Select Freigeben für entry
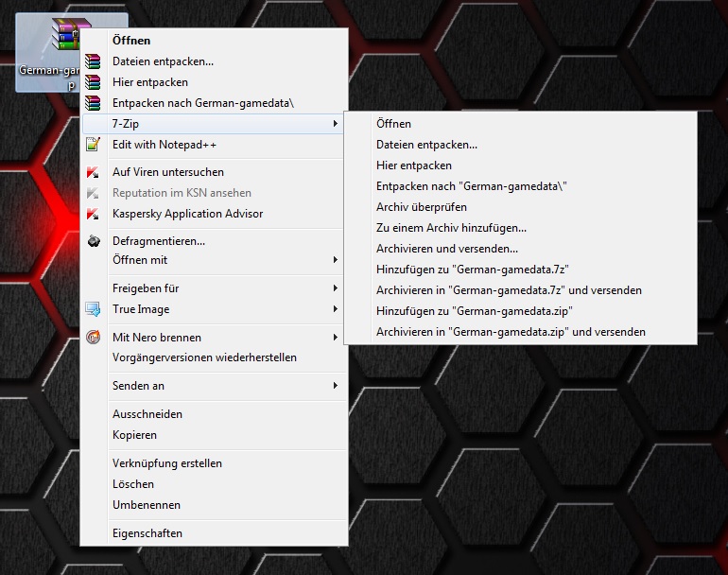The height and width of the screenshot is (575, 728). click(x=214, y=288)
